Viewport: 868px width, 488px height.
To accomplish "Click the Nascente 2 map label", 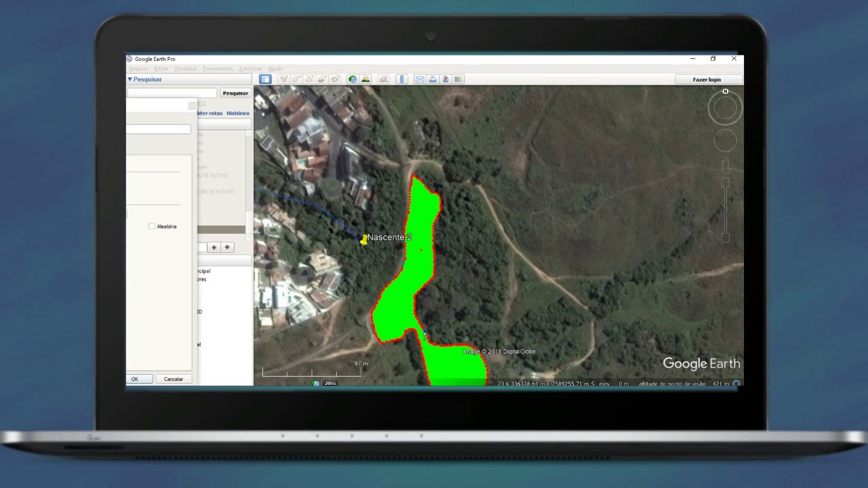I will click(389, 237).
